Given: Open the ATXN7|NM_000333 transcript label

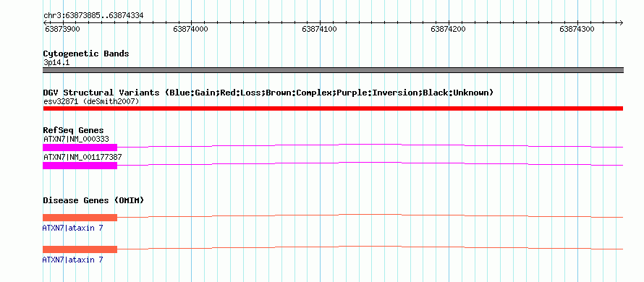Looking at the screenshot, I should [x=76, y=139].
